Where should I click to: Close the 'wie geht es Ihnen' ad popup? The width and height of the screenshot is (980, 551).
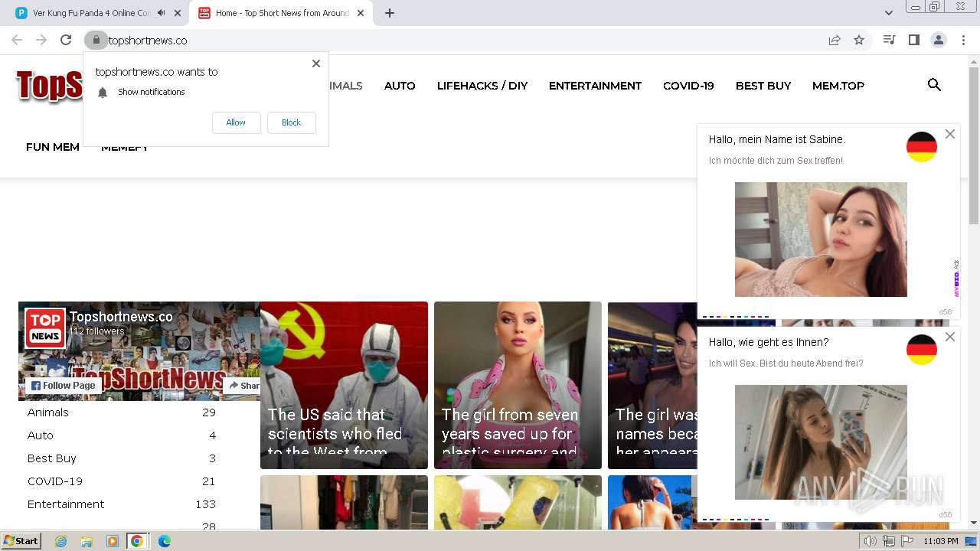(x=950, y=337)
